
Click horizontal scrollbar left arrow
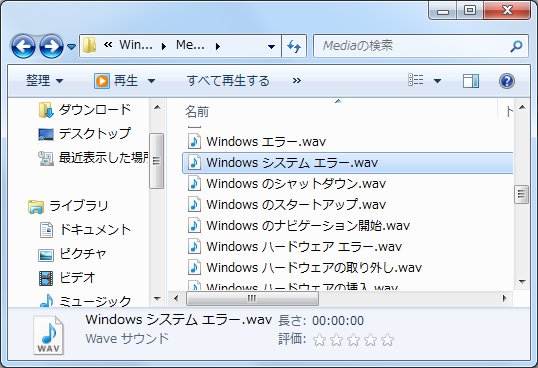176,298
